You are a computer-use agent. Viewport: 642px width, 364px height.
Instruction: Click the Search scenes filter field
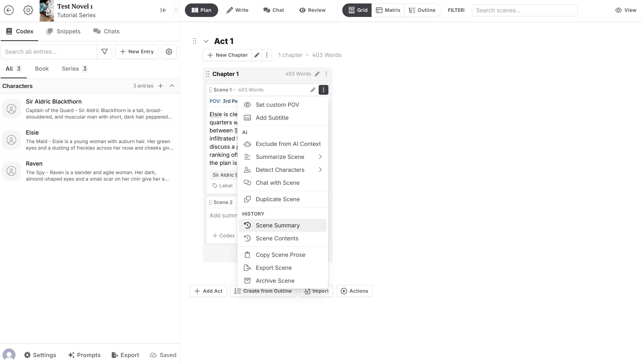524,10
